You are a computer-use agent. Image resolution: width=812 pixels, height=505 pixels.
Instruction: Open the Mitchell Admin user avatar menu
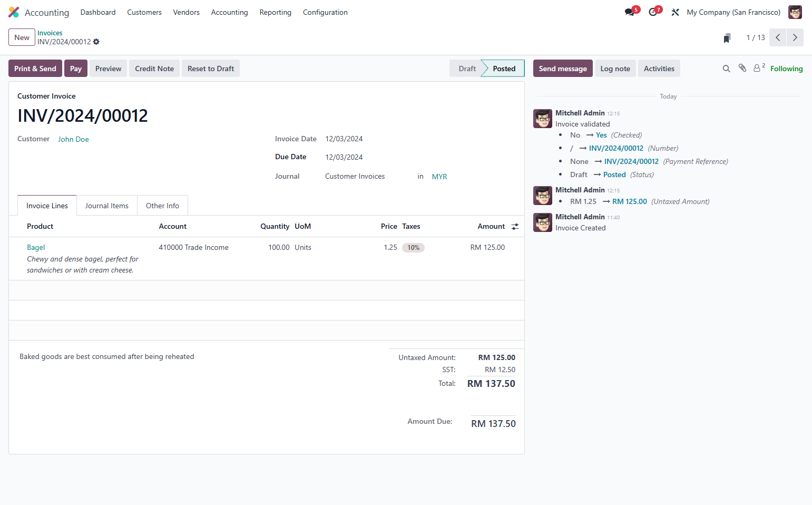click(795, 12)
